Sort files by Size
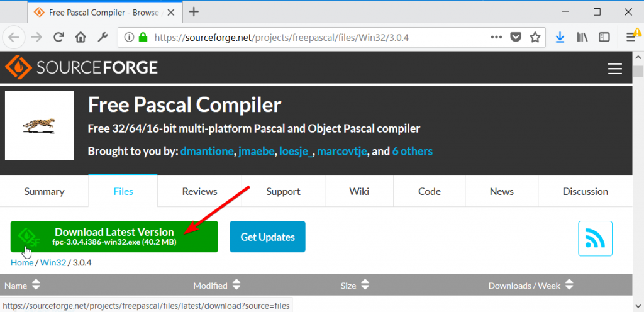The width and height of the screenshot is (644, 312). click(x=355, y=285)
